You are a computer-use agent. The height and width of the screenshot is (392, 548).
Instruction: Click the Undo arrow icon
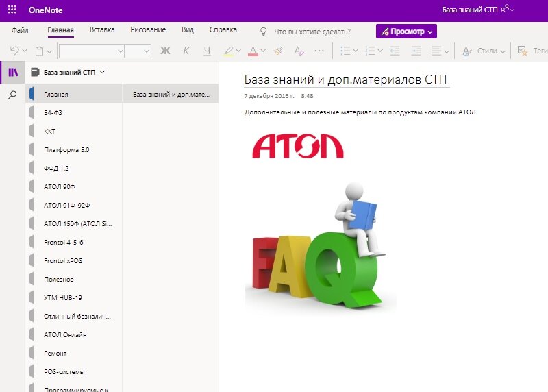pyautogui.click(x=14, y=51)
